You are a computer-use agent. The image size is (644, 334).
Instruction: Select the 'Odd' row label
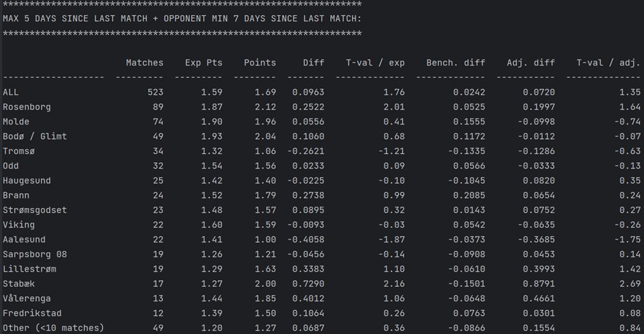(11, 166)
